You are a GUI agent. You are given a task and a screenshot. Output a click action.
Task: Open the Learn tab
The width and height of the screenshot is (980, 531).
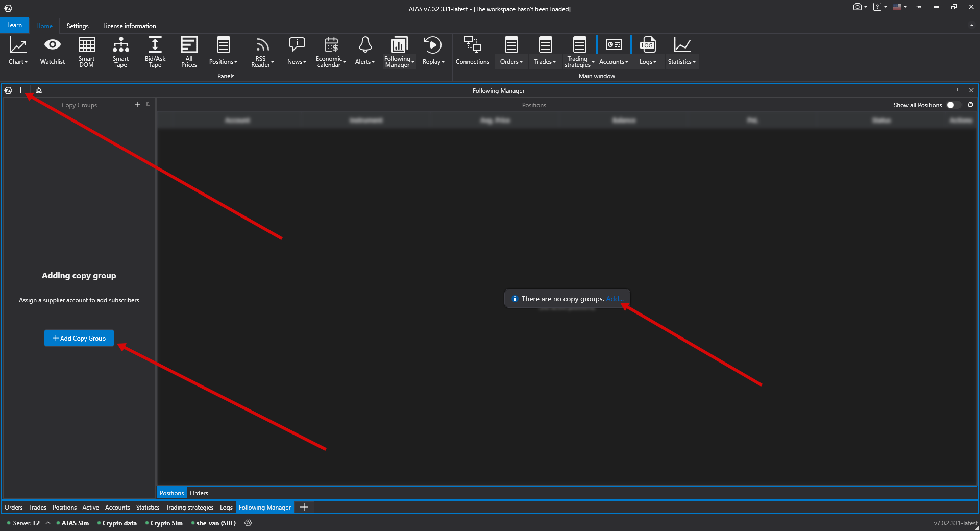pos(14,25)
